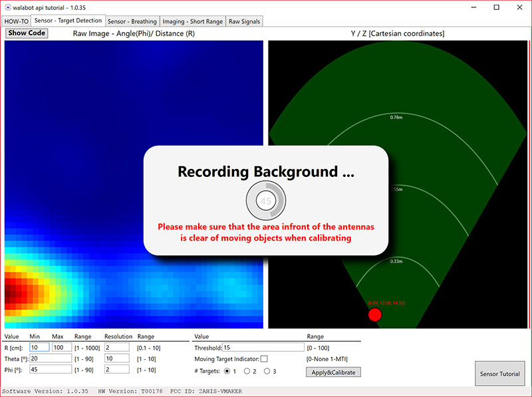Click the red target coordinates label
The image size is (532, 397).
pos(386,303)
